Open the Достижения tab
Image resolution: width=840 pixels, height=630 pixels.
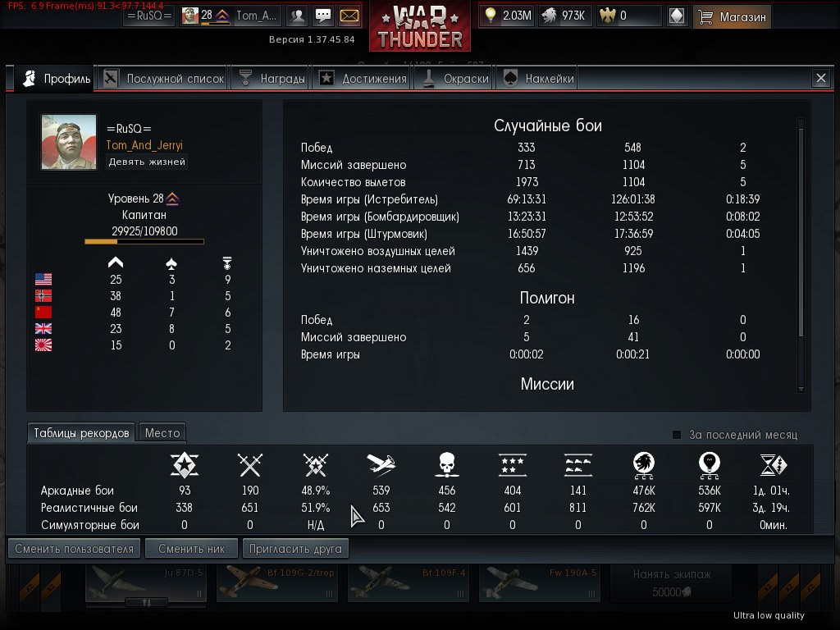click(363, 79)
